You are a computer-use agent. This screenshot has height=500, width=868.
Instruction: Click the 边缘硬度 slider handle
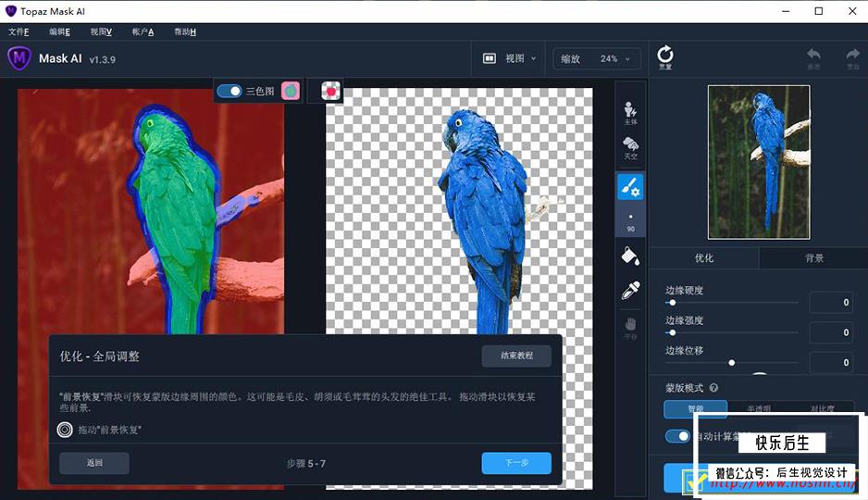click(672, 303)
